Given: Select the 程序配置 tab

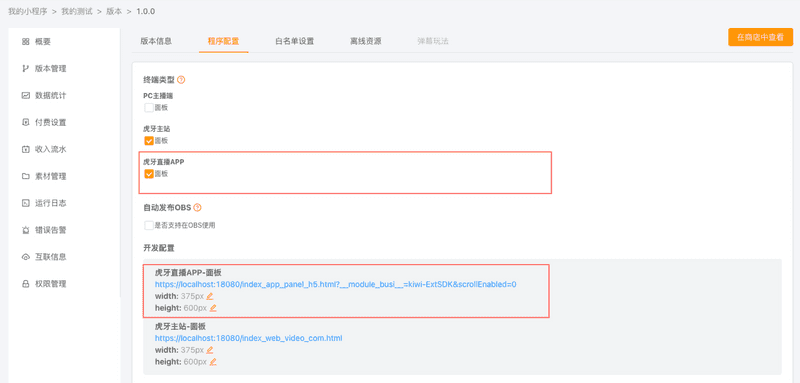Looking at the screenshot, I should (223, 41).
